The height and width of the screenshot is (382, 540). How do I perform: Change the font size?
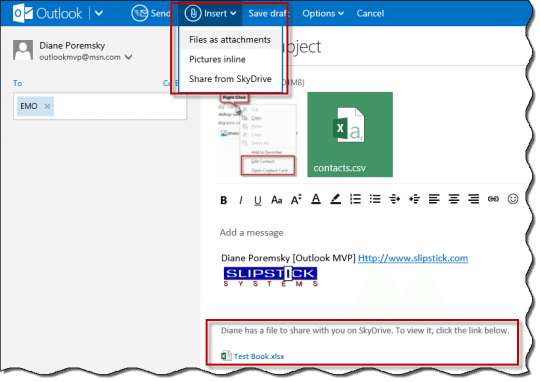pyautogui.click(x=296, y=199)
